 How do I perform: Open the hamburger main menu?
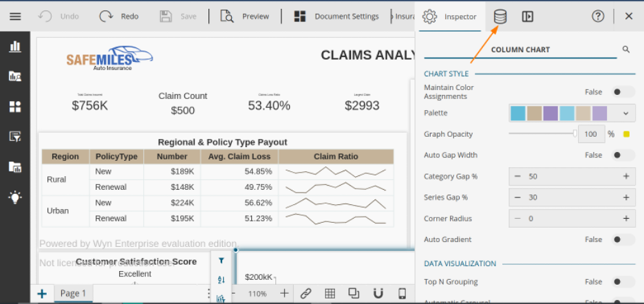pyautogui.click(x=15, y=17)
